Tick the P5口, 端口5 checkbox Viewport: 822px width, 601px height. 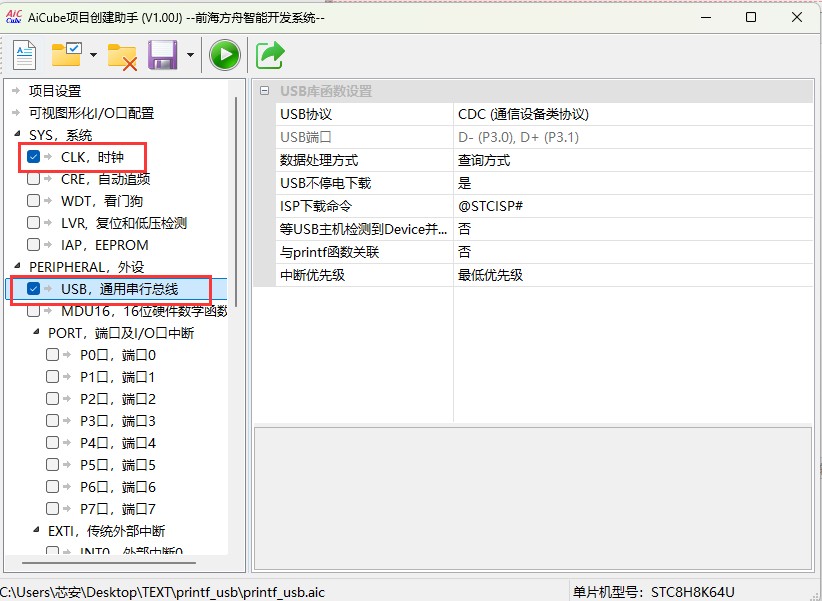[x=52, y=465]
